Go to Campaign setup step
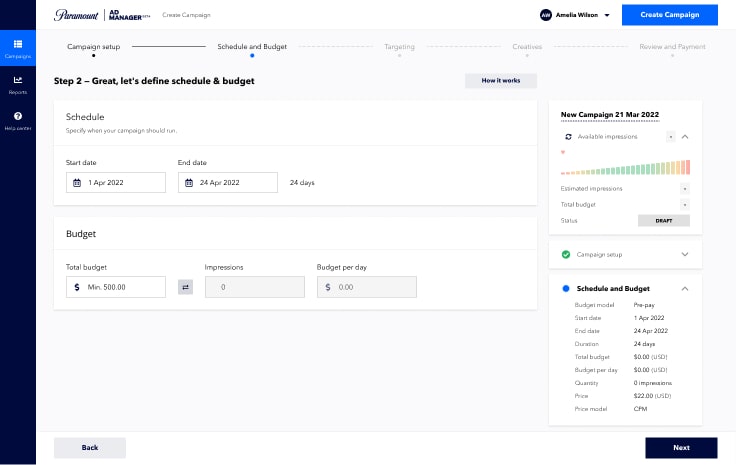 pos(93,47)
